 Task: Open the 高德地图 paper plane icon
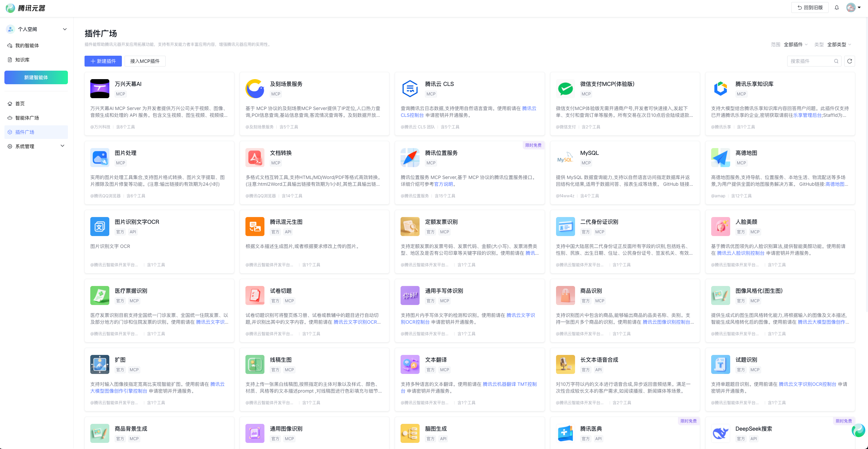tap(720, 158)
